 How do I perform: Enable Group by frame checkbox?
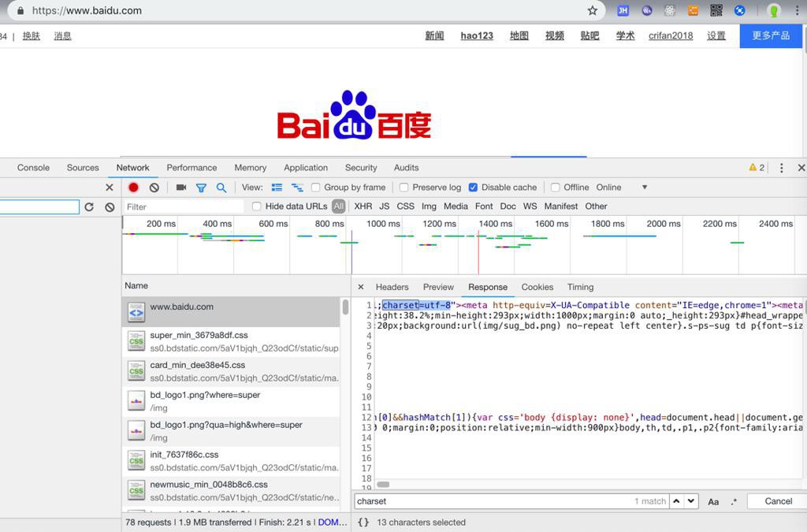click(315, 188)
